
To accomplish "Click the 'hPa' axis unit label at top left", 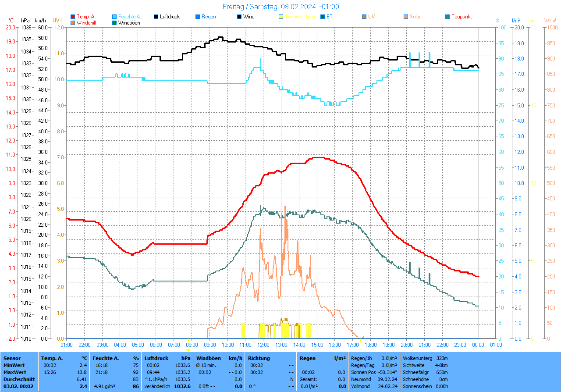I will 25,21.
